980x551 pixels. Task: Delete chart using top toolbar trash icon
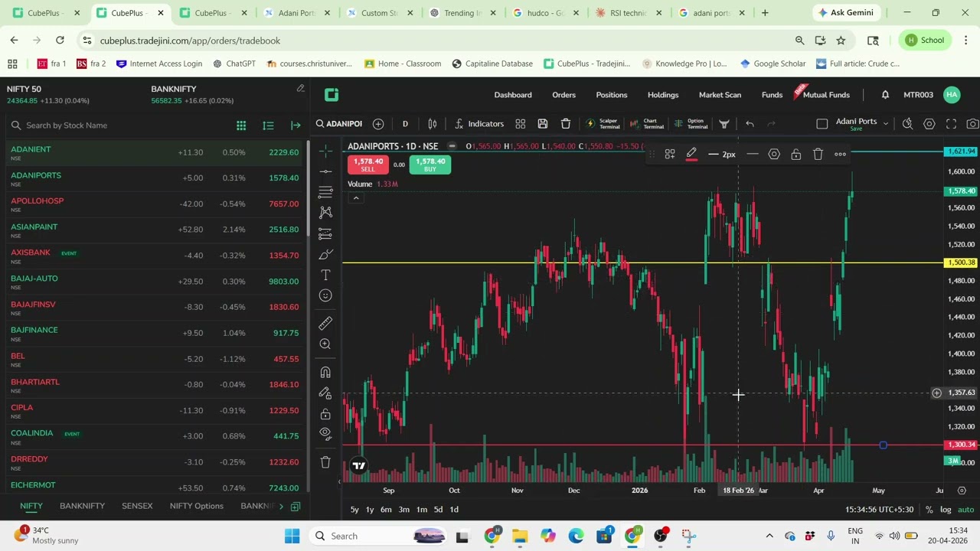(x=566, y=124)
